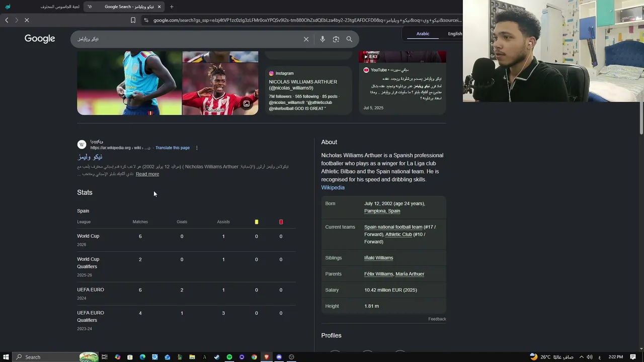Open Discord from the taskbar
Image resolution: width=644 pixels, height=362 pixels.
pos(279,357)
